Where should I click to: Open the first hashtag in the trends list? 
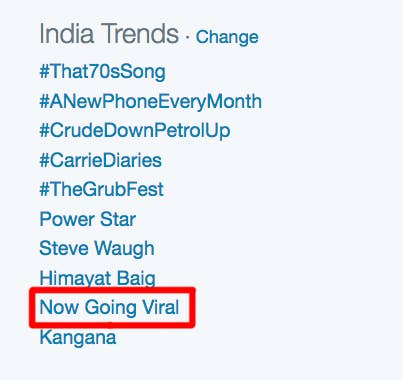[102, 72]
